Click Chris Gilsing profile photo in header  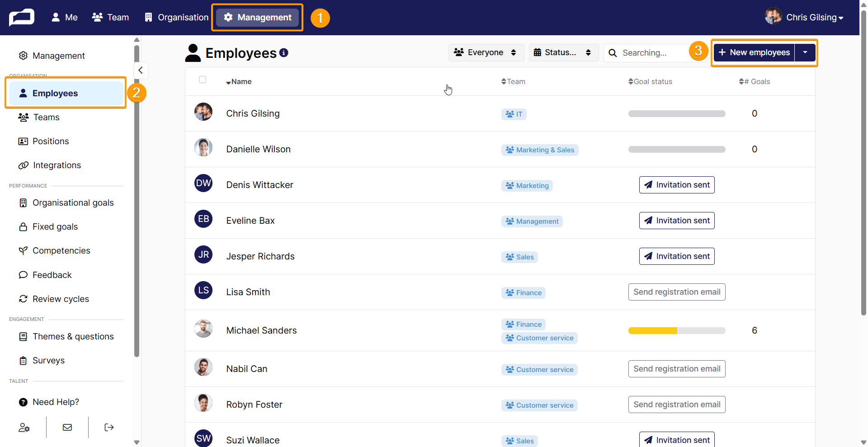[774, 16]
